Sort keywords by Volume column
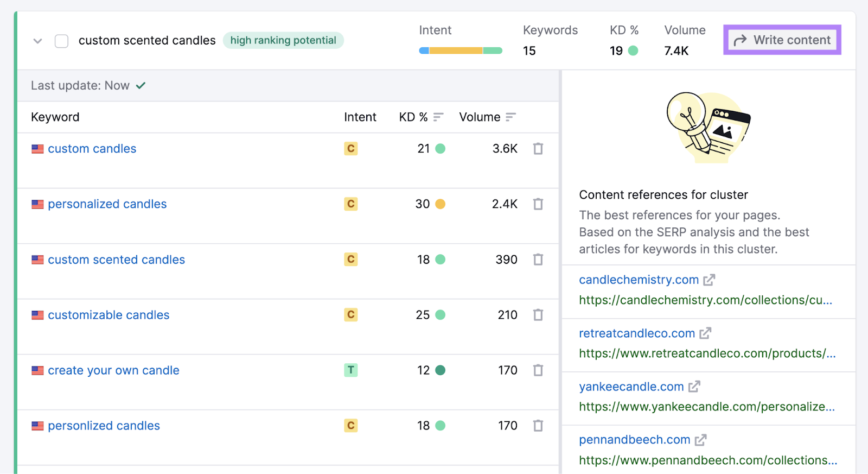The width and height of the screenshot is (868, 474). pyautogui.click(x=510, y=117)
